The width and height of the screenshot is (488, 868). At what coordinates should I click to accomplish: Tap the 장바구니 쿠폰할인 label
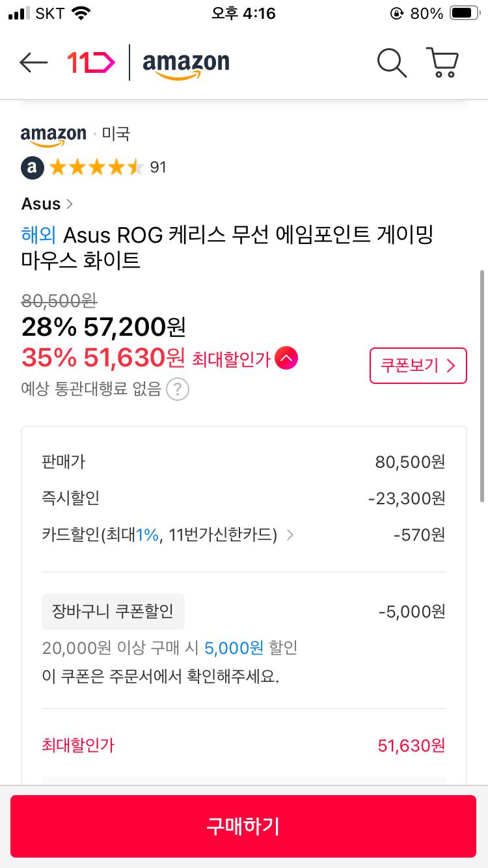(x=113, y=612)
